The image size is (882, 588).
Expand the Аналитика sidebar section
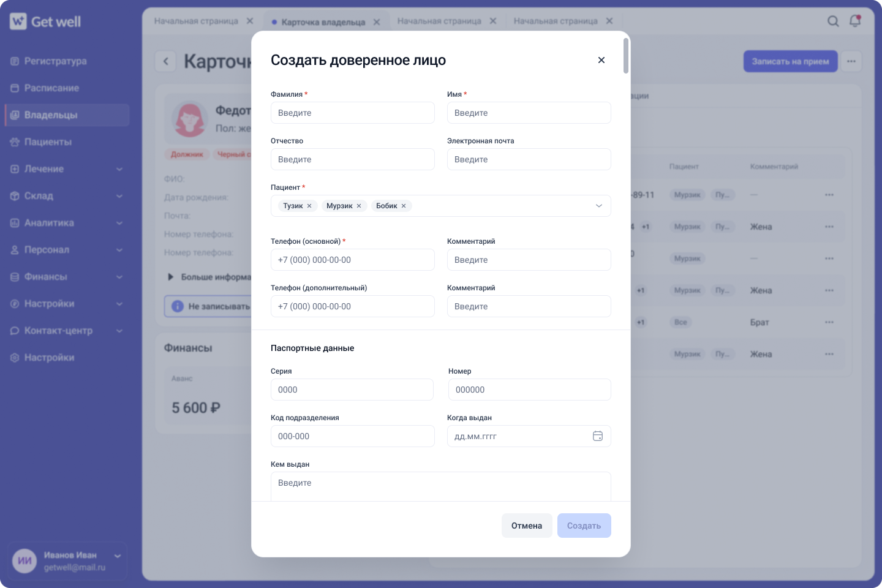click(x=67, y=223)
